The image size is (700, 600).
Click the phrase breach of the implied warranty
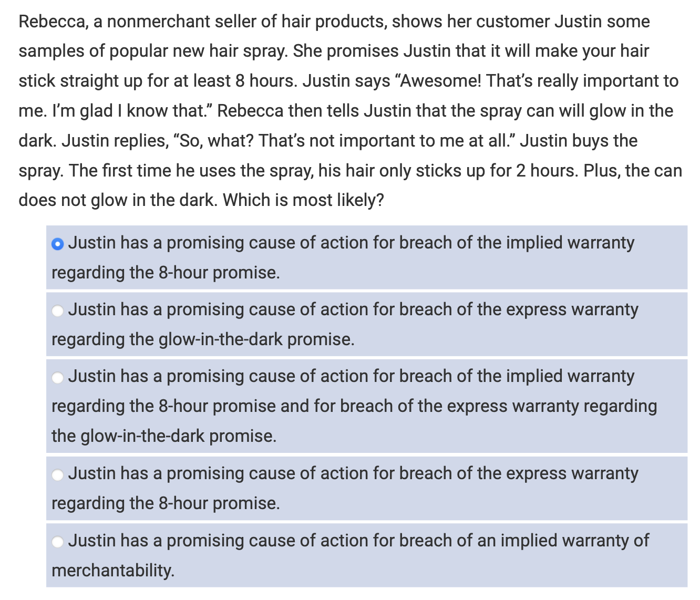505,242
